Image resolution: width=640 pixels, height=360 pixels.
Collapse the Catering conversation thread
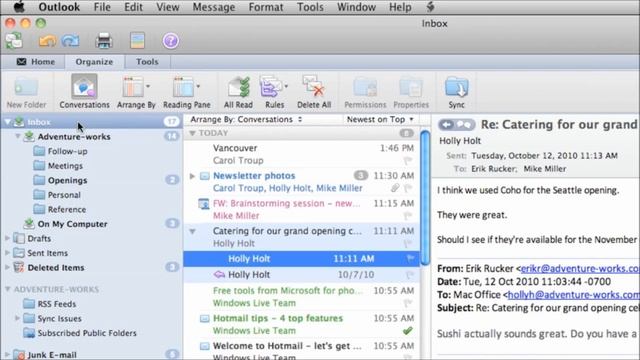(192, 231)
